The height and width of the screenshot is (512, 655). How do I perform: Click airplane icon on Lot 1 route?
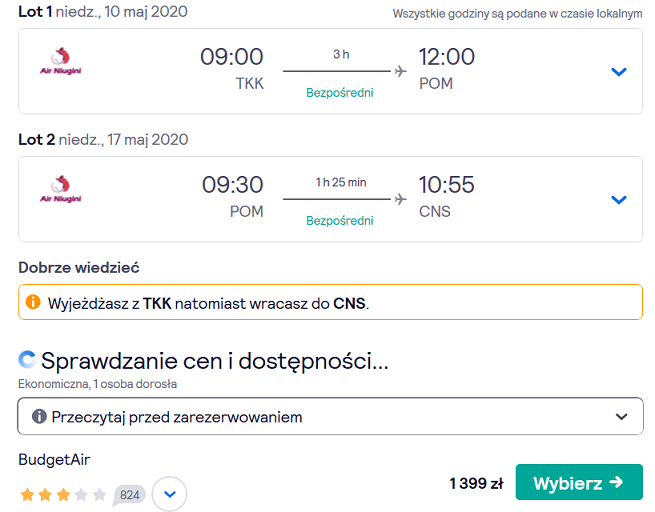(400, 71)
